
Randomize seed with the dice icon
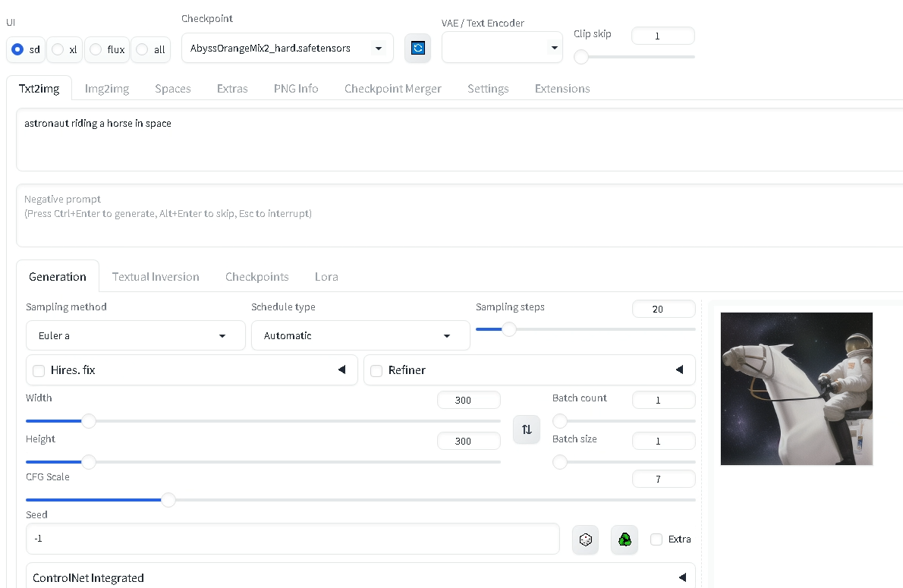585,539
